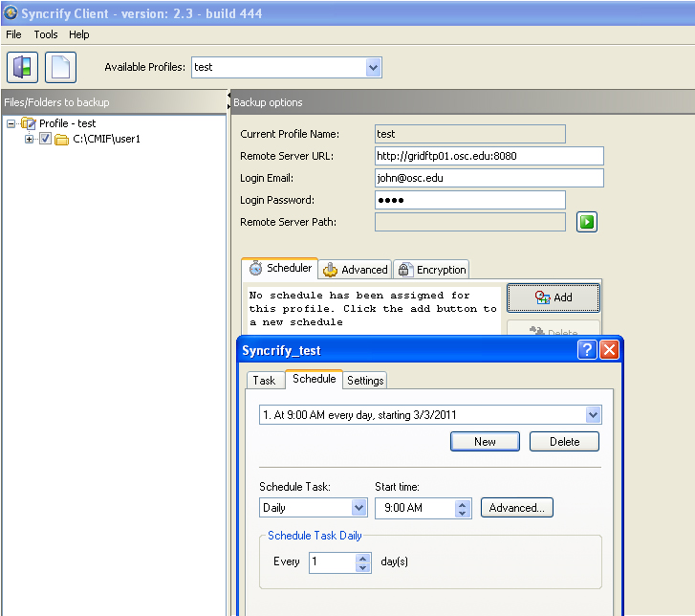Switch to the Scheduler tab
Image resolution: width=695 pixels, height=616 pixels.
tap(280, 269)
